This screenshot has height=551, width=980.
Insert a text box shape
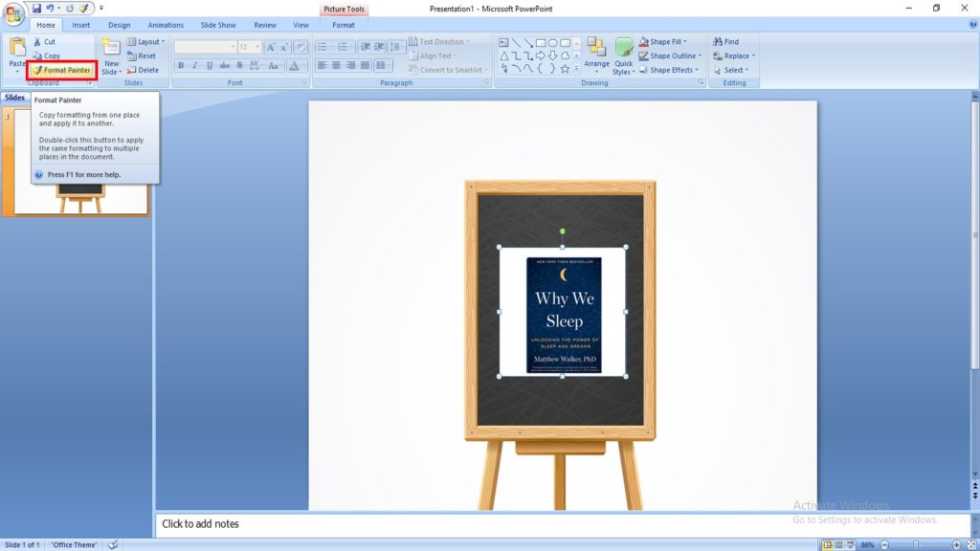click(503, 42)
